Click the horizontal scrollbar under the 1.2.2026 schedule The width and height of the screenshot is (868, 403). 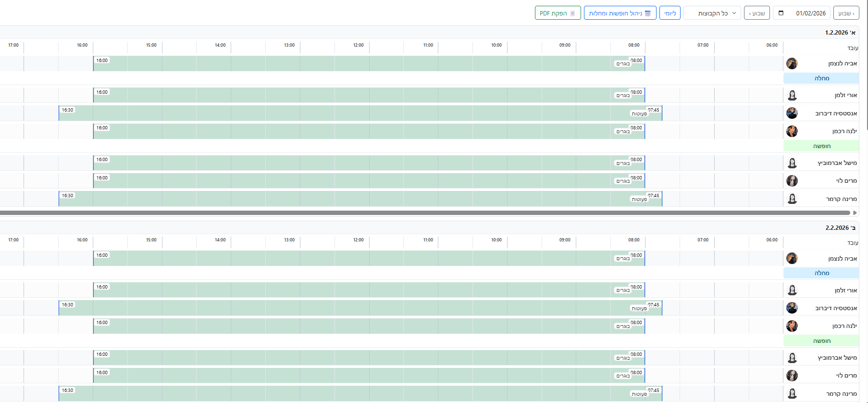(x=423, y=213)
